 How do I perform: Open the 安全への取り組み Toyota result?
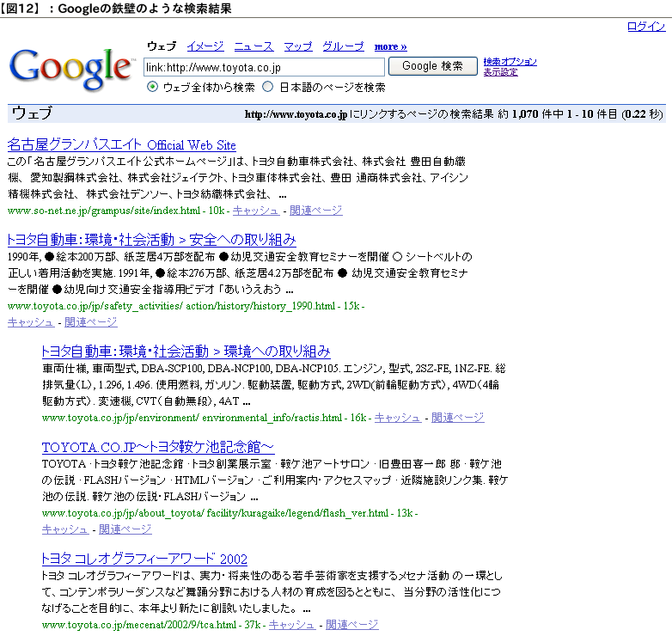click(151, 240)
